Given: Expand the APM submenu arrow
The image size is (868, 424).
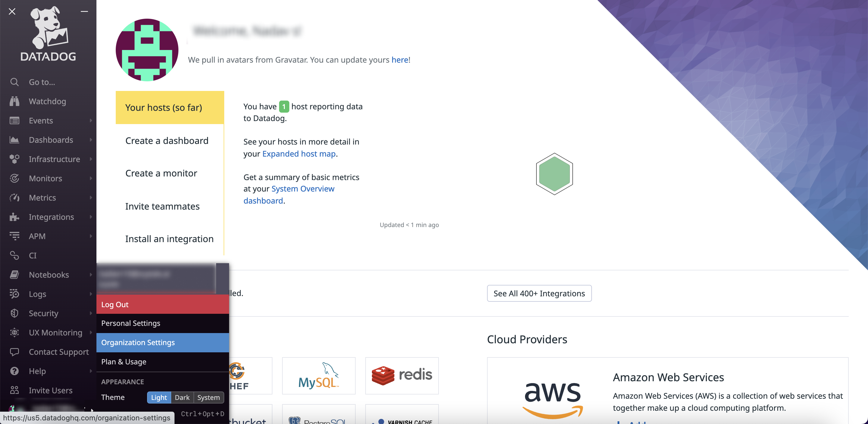Looking at the screenshot, I should point(91,236).
